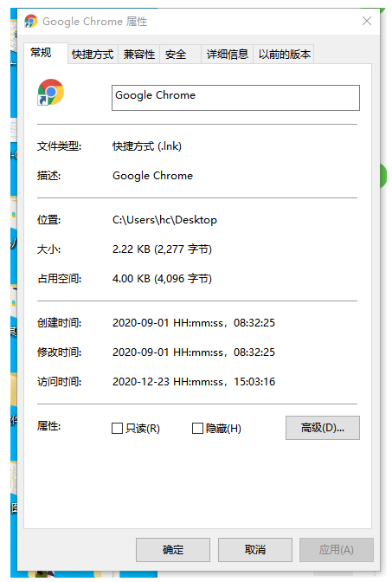Image resolution: width=392 pixels, height=582 pixels.
Task: Click the Google Chrome name input field
Action: click(235, 98)
